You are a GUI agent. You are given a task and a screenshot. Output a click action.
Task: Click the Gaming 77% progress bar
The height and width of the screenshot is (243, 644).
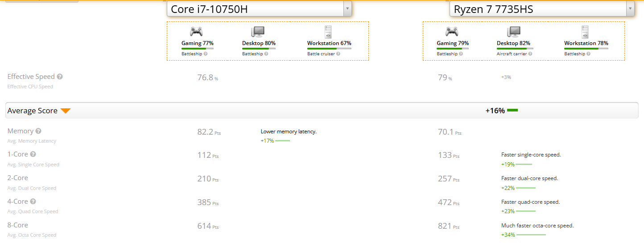point(198,48)
